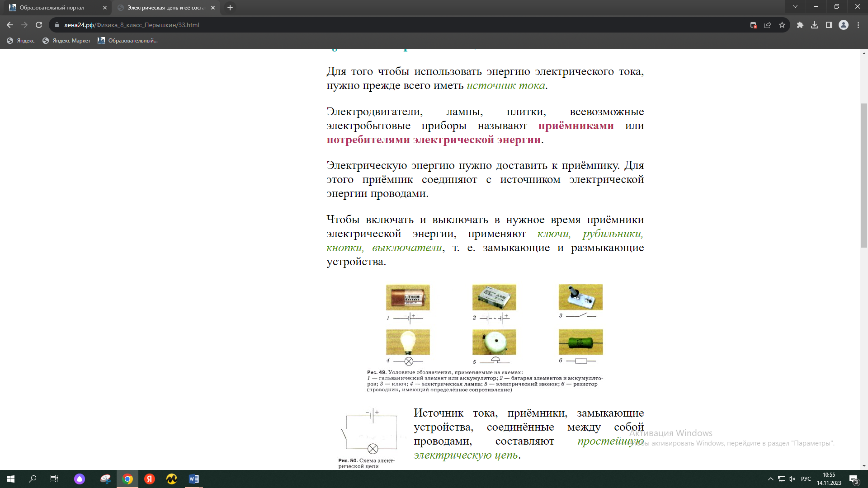Click the switch key photo
This screenshot has height=488, width=868.
click(580, 297)
